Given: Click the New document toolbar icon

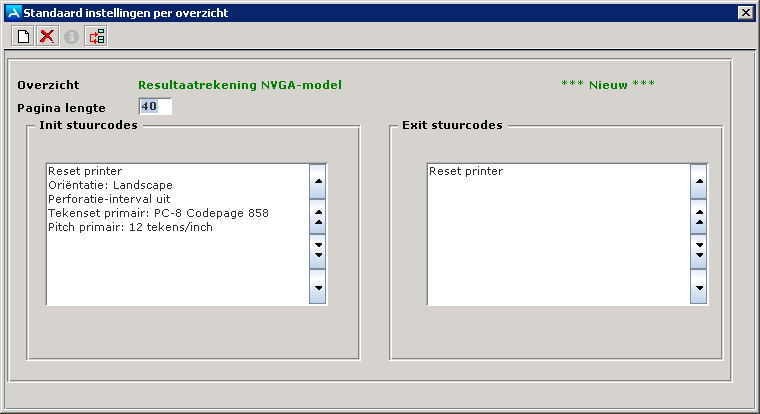Looking at the screenshot, I should click(23, 37).
